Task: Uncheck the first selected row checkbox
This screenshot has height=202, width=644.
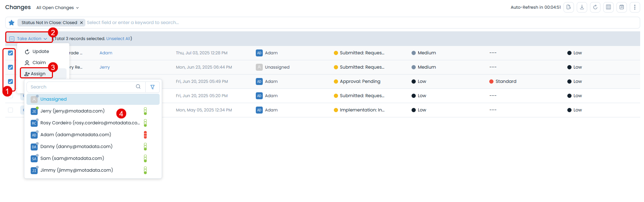Action: (10, 53)
